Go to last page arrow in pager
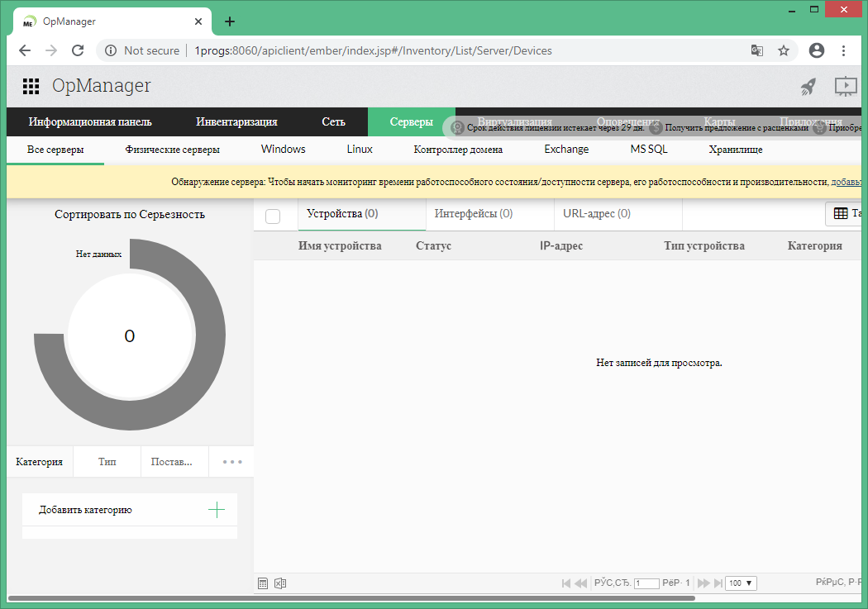 pyautogui.click(x=718, y=583)
